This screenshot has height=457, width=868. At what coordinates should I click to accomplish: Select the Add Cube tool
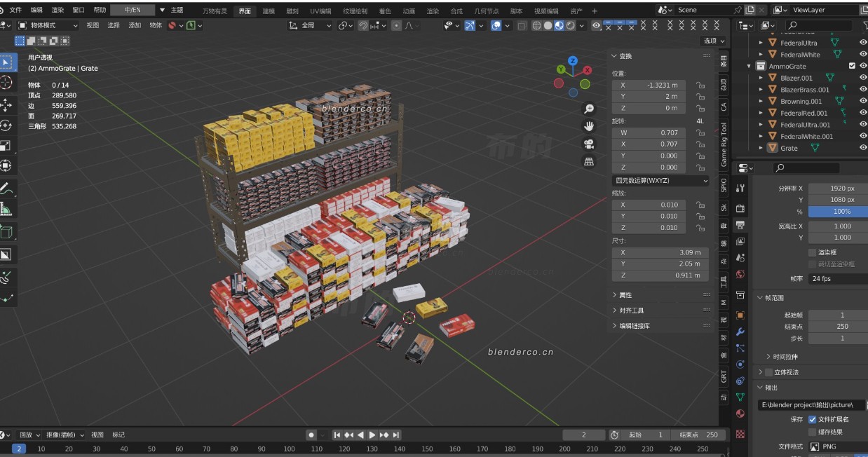click(6, 232)
